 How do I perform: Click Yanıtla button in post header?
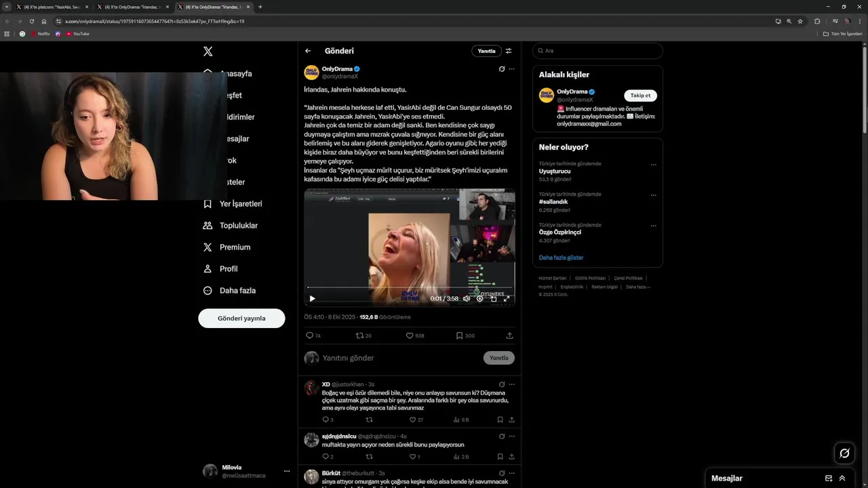pyautogui.click(x=486, y=51)
